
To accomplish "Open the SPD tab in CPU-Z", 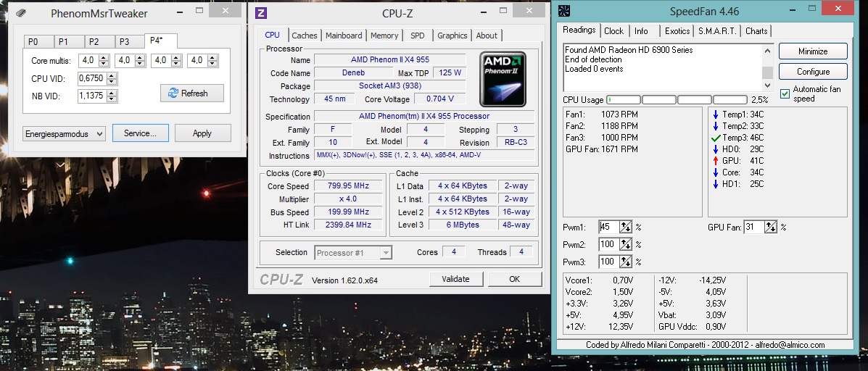I will click(418, 36).
